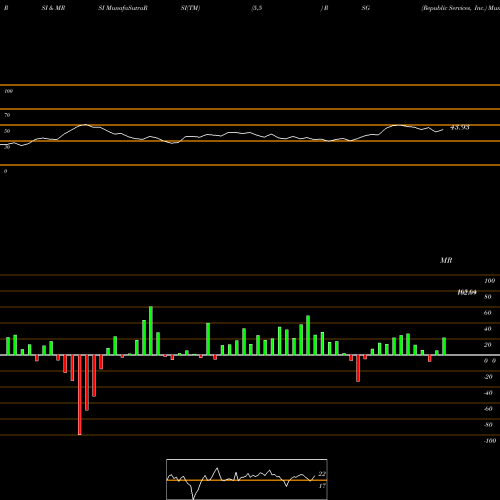This screenshot has width=500, height=500.
Task: Click the MR axis label -100
Action: 490,441
